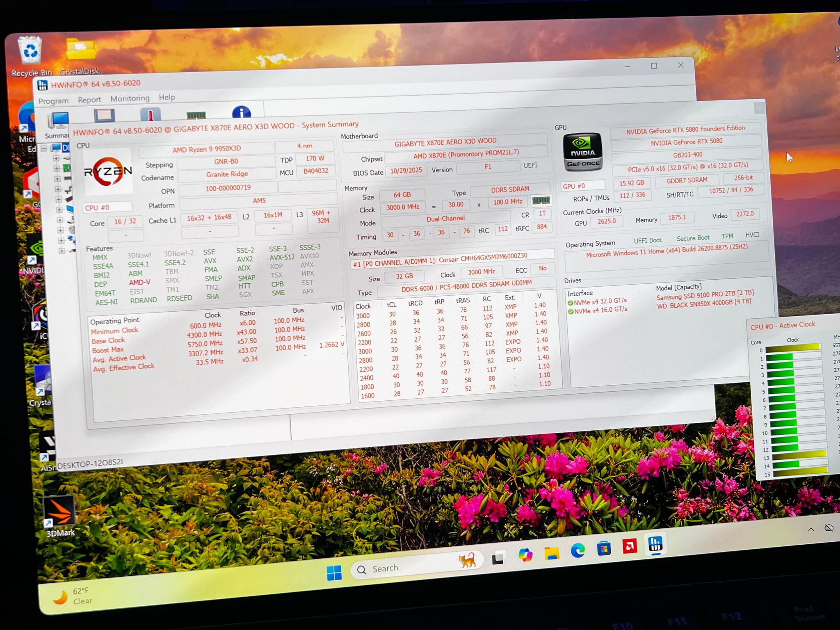Expand the first child tree node
Image resolution: width=840 pixels, height=630 pixels.
57,158
